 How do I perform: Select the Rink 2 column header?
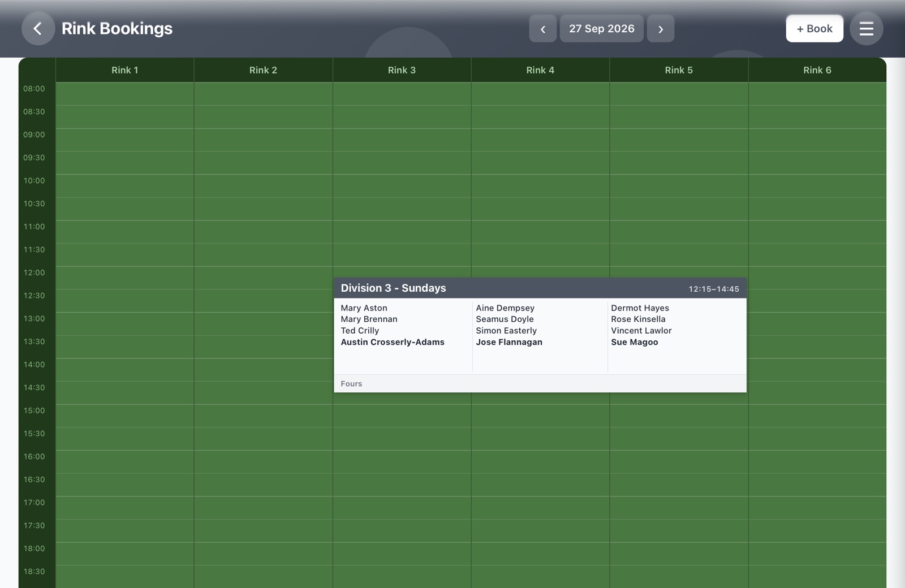click(x=263, y=70)
